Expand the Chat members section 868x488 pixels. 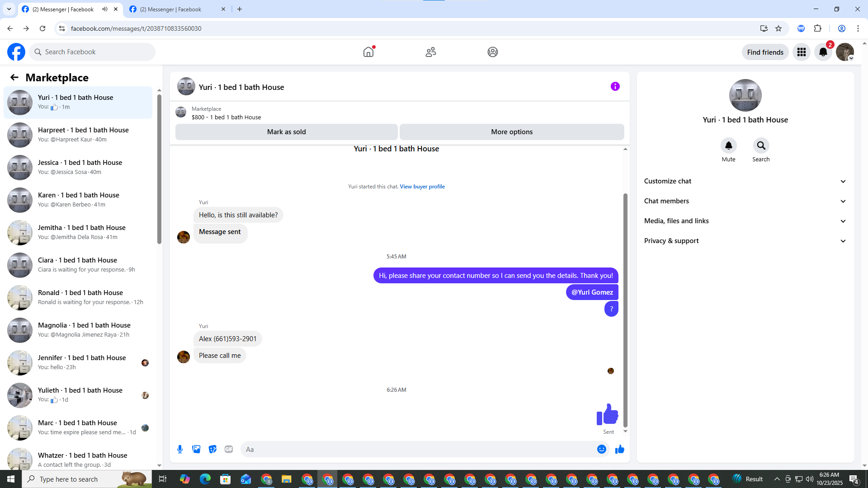pyautogui.click(x=745, y=201)
